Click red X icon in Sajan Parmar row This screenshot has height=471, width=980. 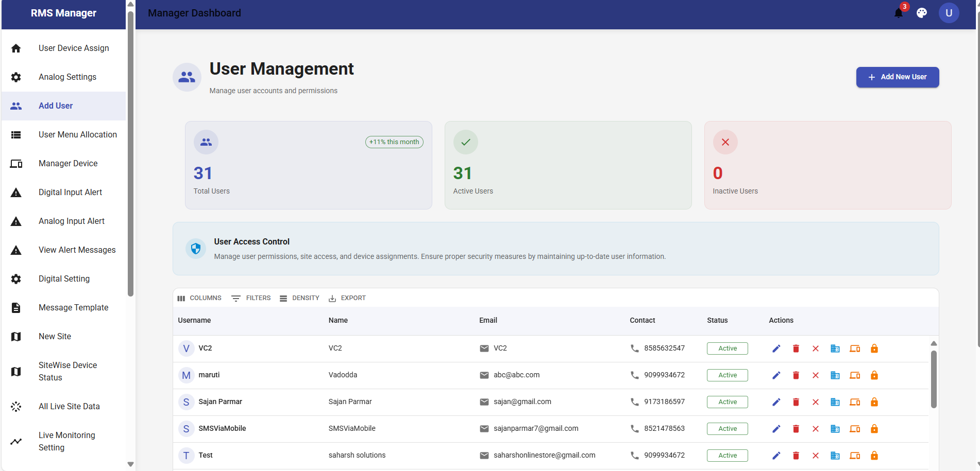click(815, 402)
